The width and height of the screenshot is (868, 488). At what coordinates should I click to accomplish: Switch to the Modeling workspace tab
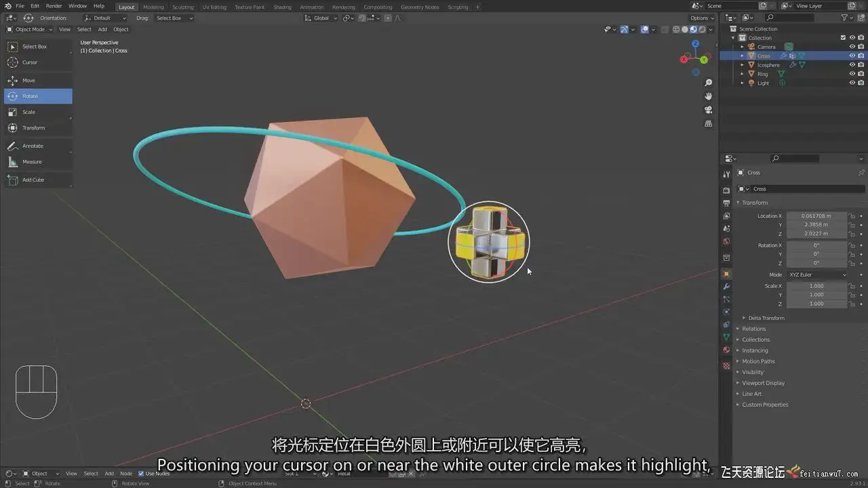[153, 7]
